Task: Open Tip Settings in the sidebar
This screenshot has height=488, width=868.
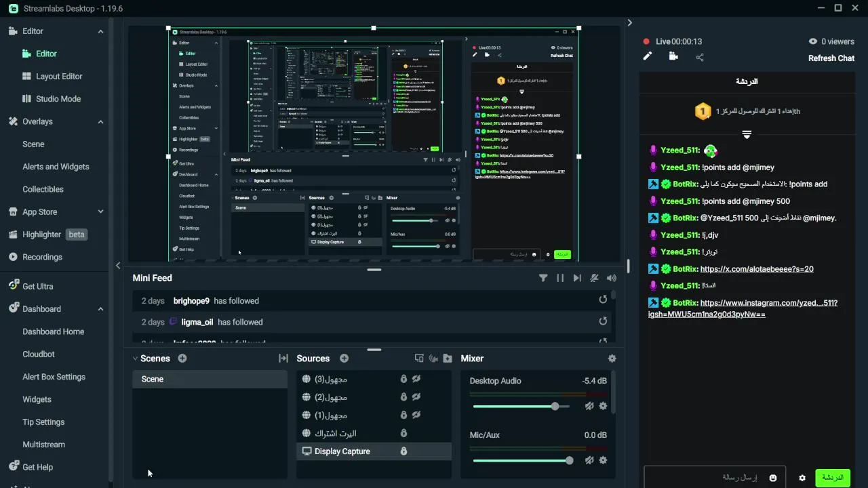Action: [43, 422]
